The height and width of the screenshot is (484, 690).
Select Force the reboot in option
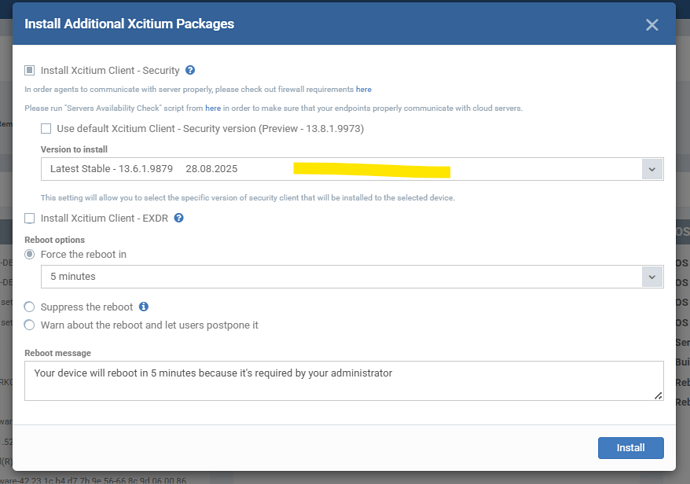click(x=29, y=254)
